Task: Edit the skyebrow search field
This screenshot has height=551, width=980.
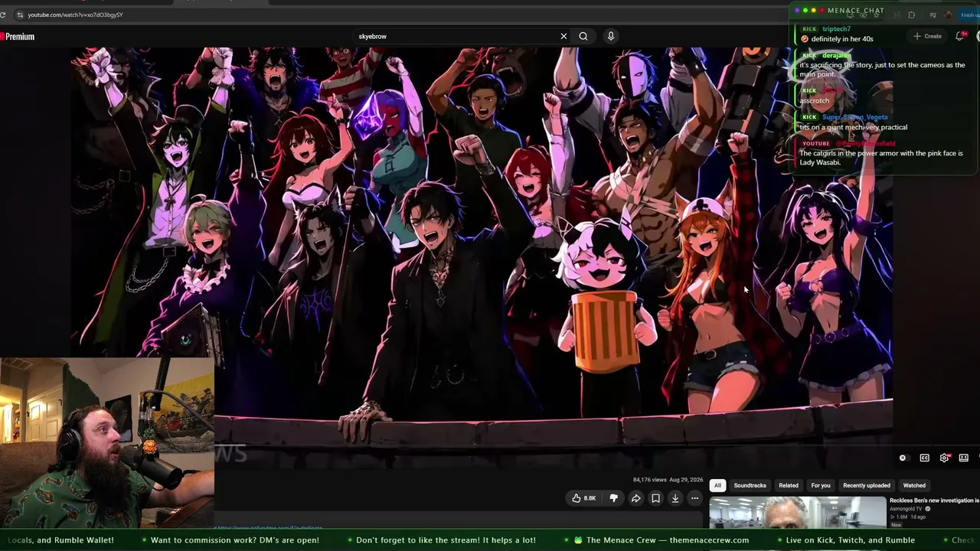Action: coord(456,36)
